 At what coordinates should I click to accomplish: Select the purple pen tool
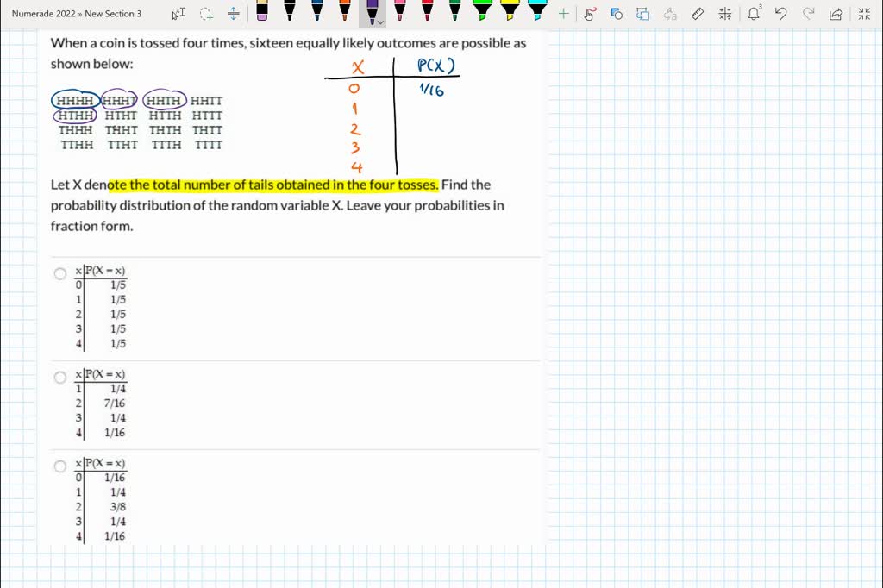tap(371, 12)
